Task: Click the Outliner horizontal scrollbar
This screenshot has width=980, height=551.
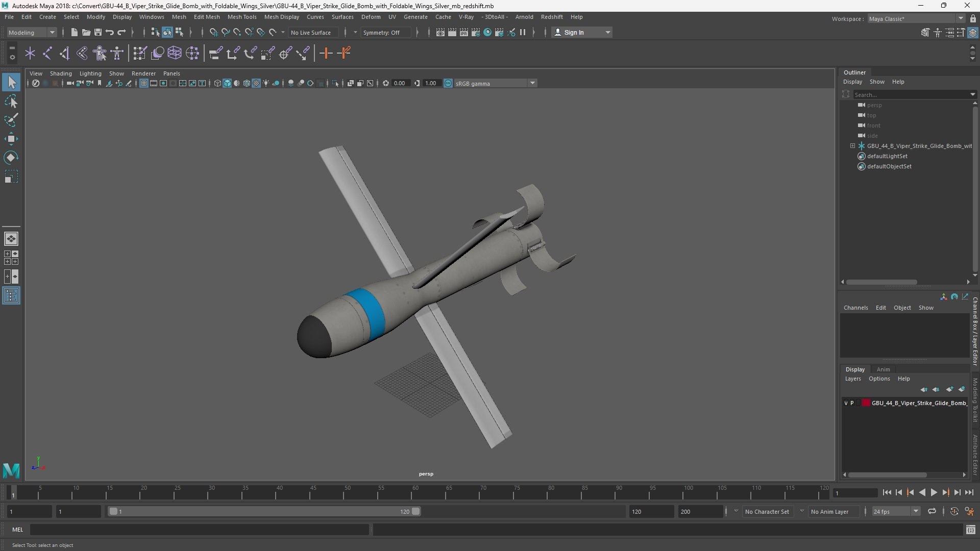Action: (881, 282)
